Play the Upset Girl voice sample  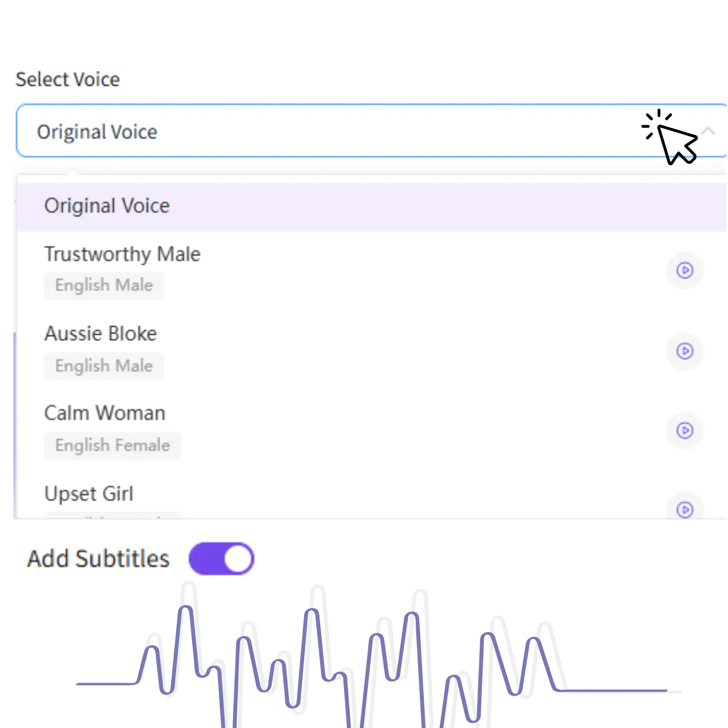click(685, 509)
